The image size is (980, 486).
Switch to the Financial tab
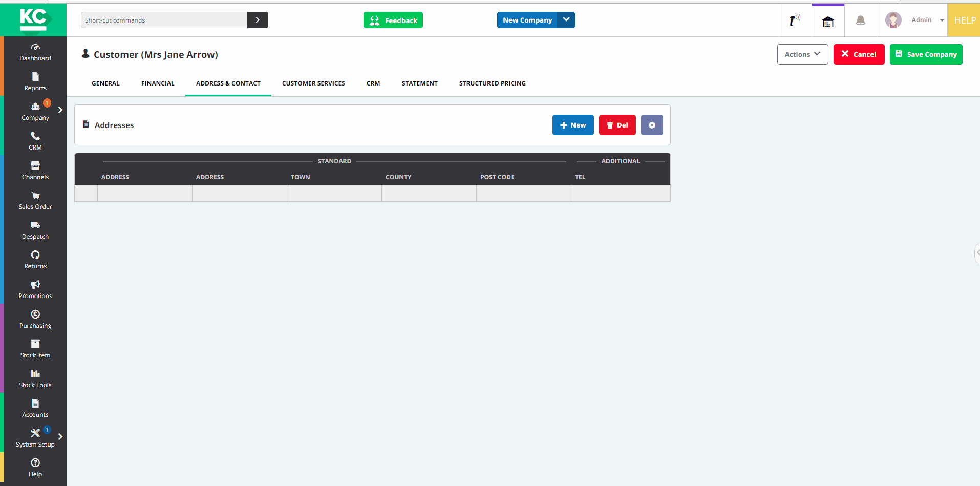coord(158,83)
